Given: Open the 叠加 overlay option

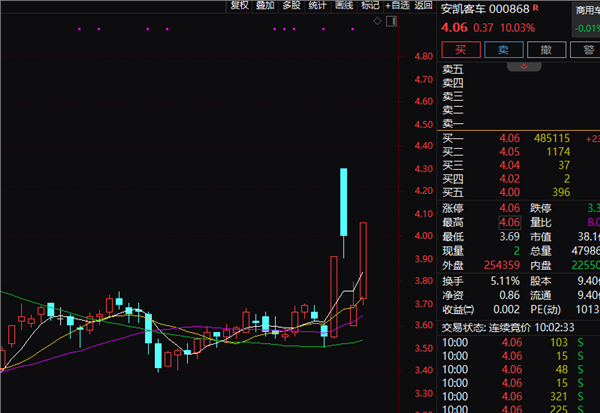Looking at the screenshot, I should [266, 5].
